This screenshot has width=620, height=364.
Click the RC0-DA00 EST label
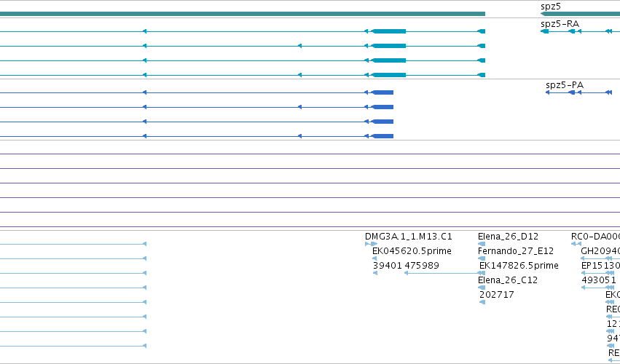595,237
